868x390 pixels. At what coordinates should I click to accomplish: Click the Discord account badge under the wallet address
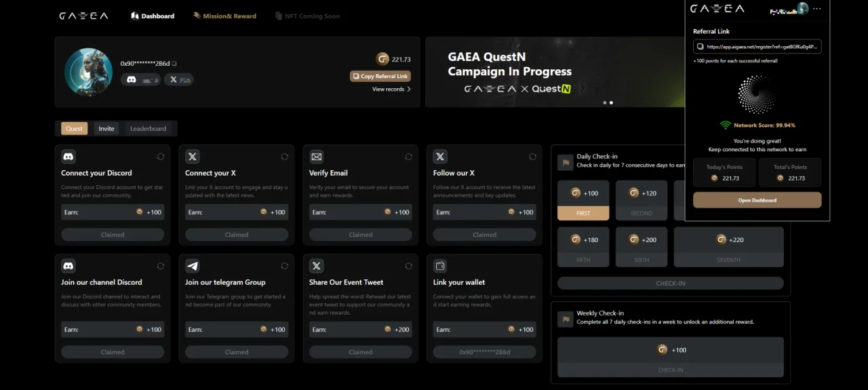[x=140, y=79]
